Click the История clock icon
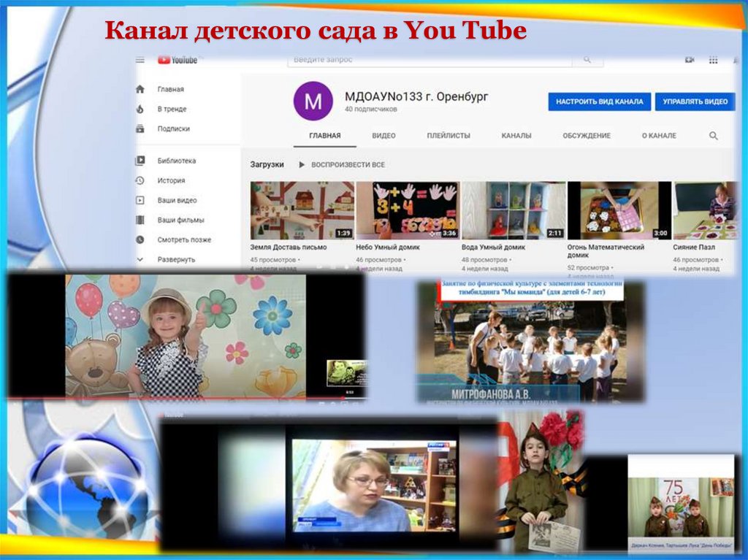748x560 pixels. [x=140, y=180]
